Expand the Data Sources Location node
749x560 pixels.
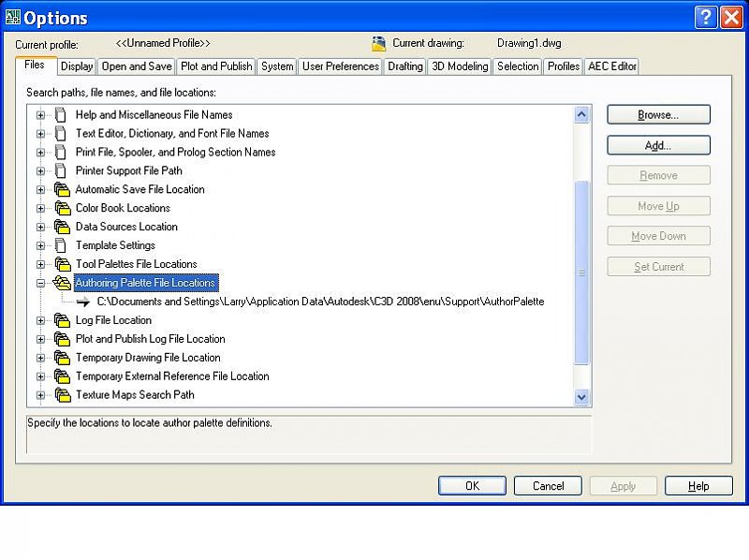[x=40, y=227]
